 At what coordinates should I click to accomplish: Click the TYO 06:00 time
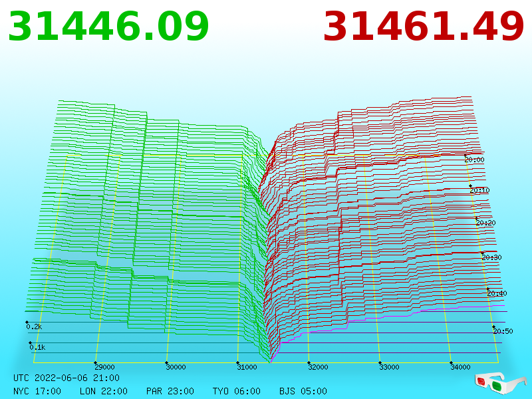point(237,391)
